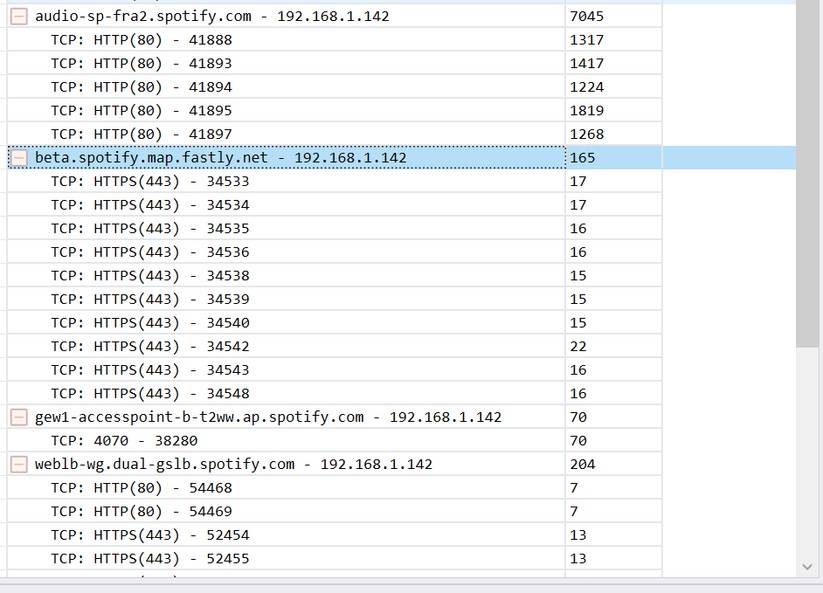
Task: Select TCP: HTTP(80) - 54468 connection
Action: tap(141, 488)
